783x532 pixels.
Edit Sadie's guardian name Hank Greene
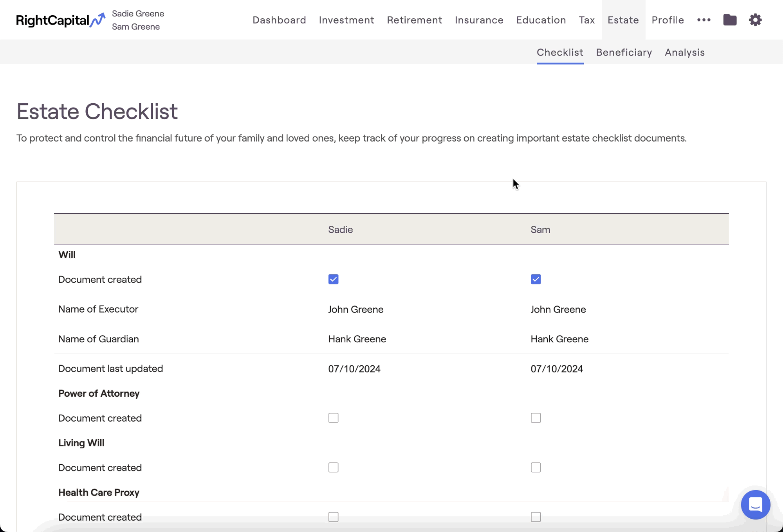[357, 339]
